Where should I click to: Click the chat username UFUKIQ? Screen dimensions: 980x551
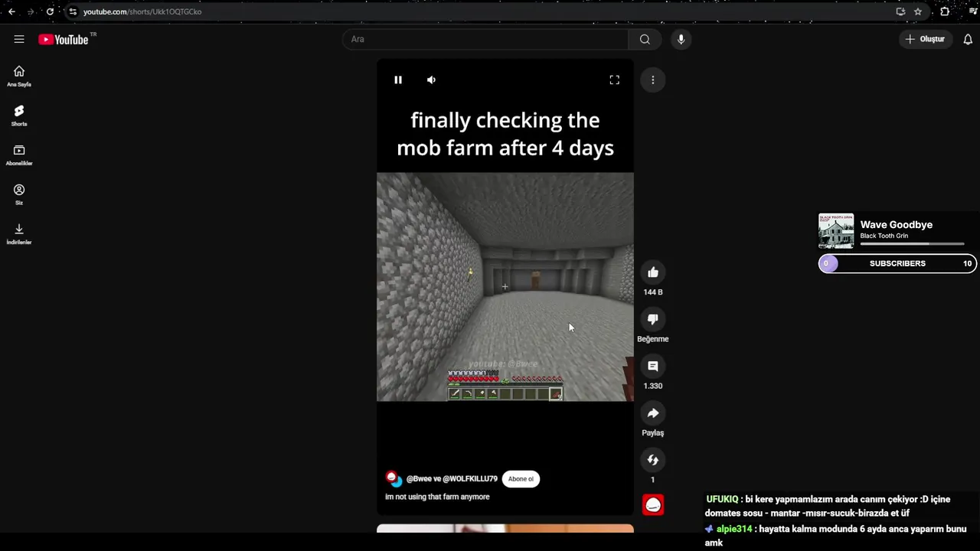722,499
